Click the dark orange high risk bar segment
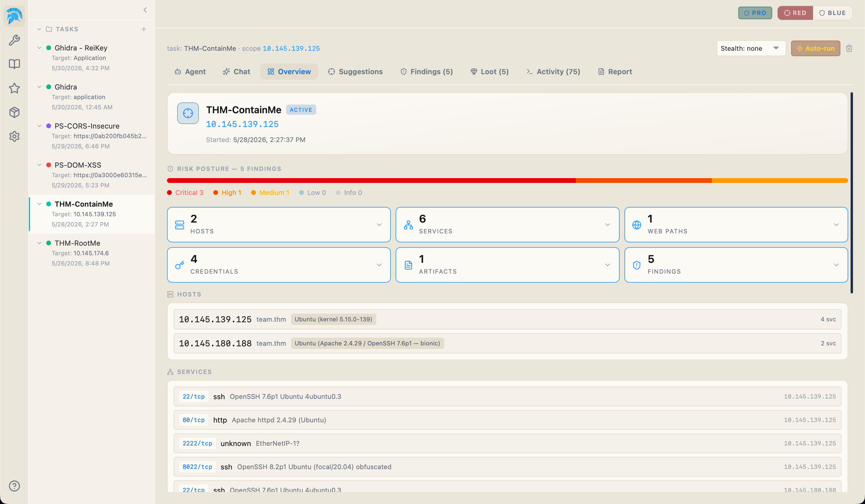 644,181
